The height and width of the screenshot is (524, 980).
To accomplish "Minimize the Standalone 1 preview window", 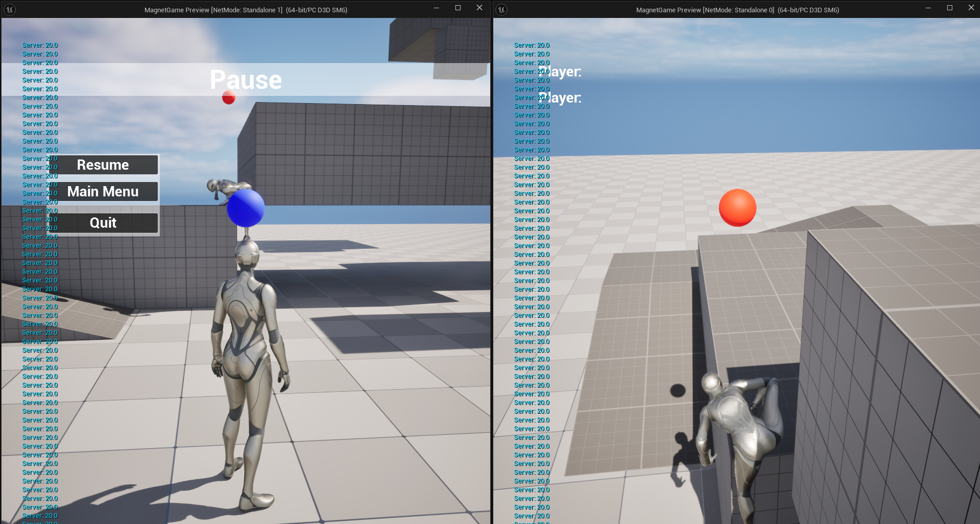I will click(x=436, y=8).
